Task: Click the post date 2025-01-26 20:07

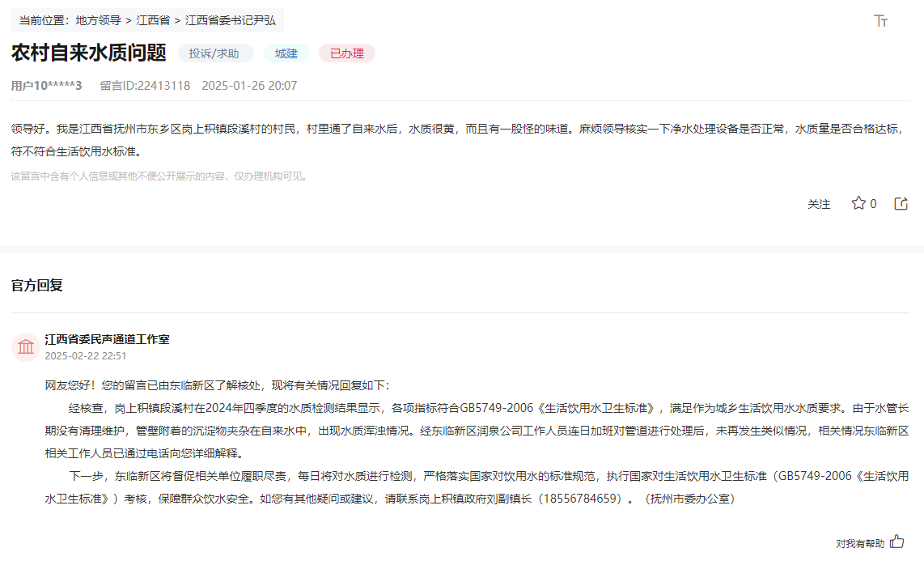Action: point(249,85)
